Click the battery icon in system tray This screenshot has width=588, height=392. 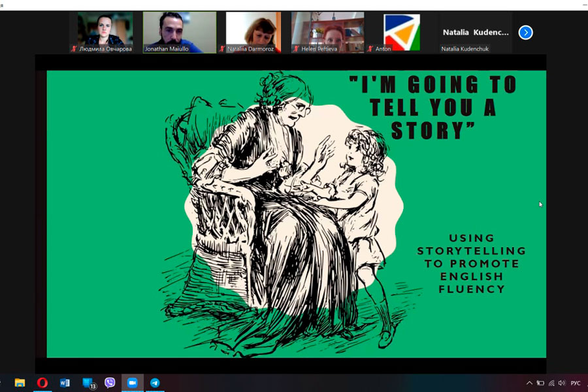pyautogui.click(x=540, y=383)
